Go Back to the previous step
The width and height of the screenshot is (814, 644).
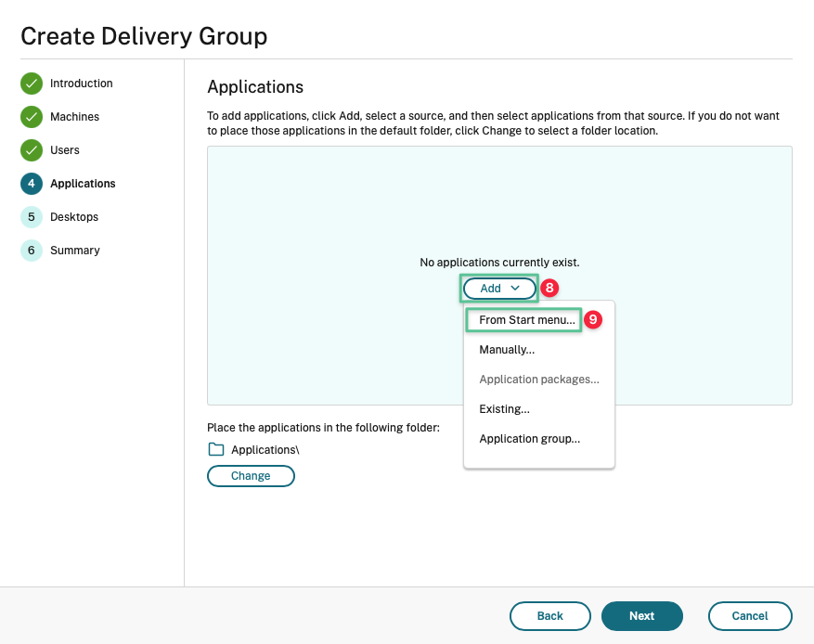click(549, 616)
